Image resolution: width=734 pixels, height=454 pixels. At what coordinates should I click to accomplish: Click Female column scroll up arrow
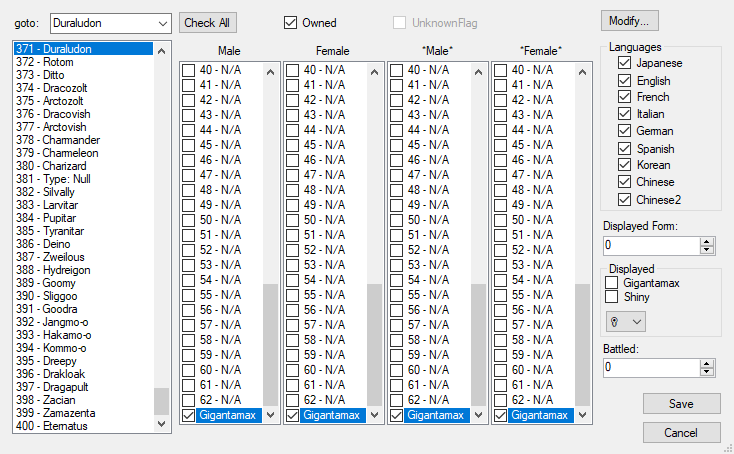click(x=374, y=72)
